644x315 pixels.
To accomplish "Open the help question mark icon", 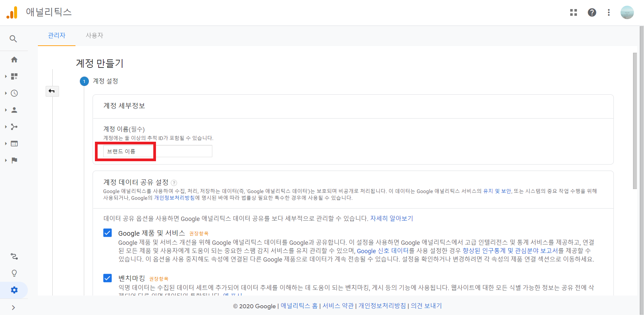I will click(592, 12).
